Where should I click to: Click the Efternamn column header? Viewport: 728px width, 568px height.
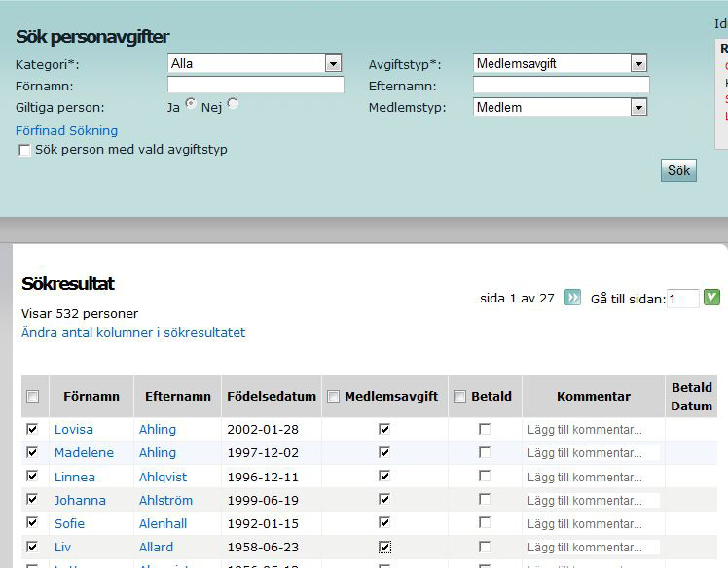pyautogui.click(x=178, y=396)
